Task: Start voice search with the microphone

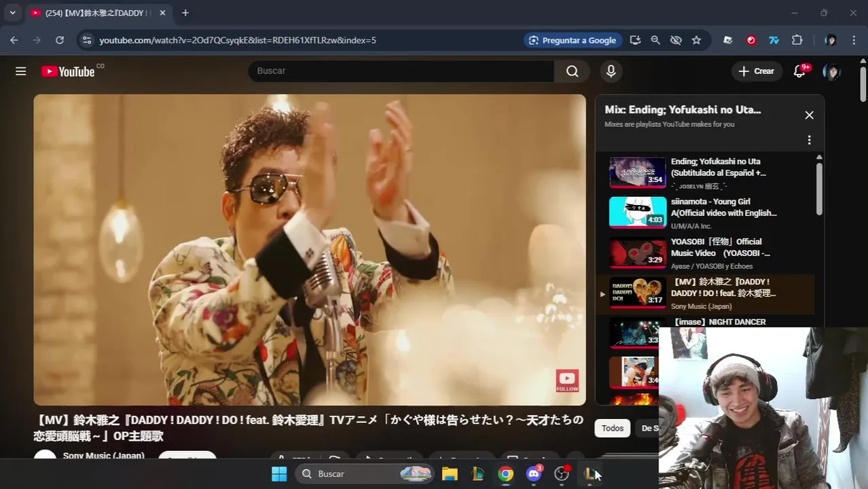Action: [x=611, y=71]
